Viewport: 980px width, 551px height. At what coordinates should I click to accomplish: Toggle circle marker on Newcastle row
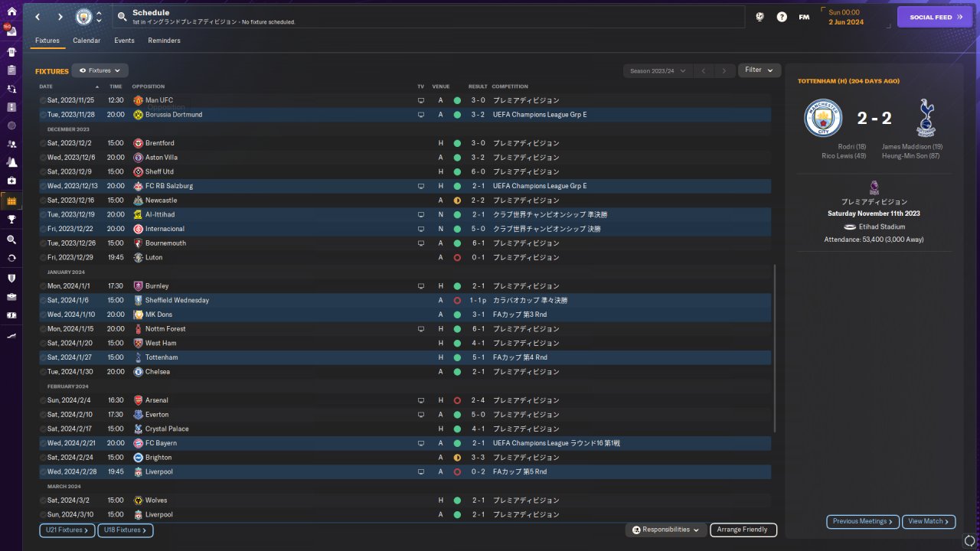click(x=43, y=201)
